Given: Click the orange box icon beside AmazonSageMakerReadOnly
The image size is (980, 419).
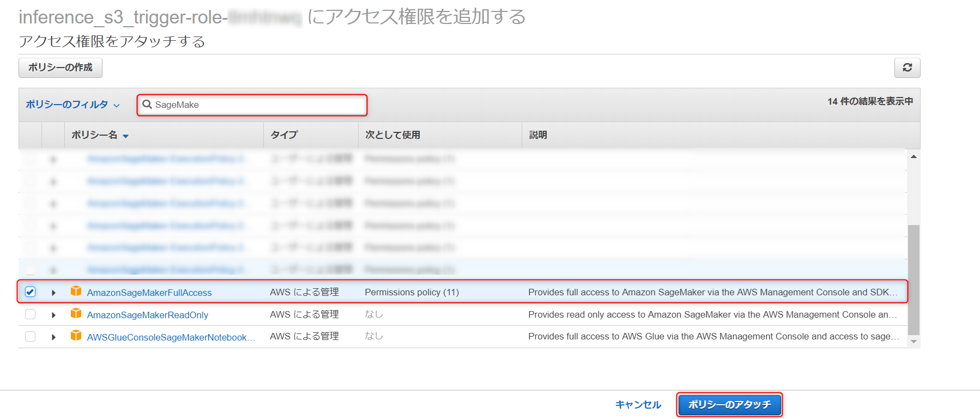Looking at the screenshot, I should point(76,314).
